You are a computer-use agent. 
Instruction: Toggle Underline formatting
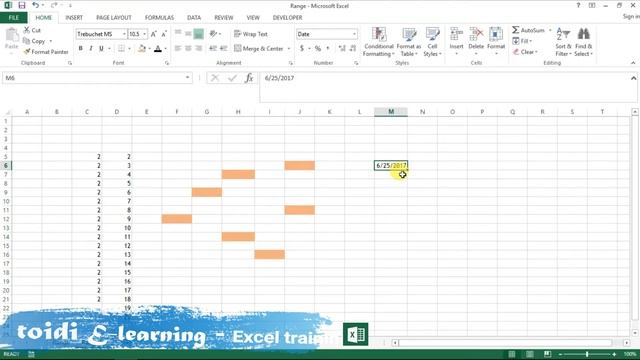101,49
